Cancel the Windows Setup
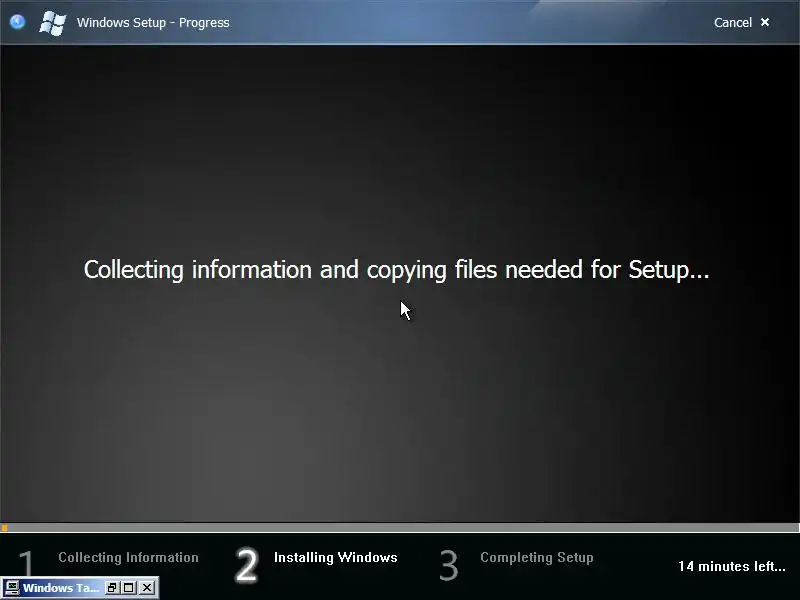Image resolution: width=800 pixels, height=600 pixels. pyautogui.click(x=733, y=22)
